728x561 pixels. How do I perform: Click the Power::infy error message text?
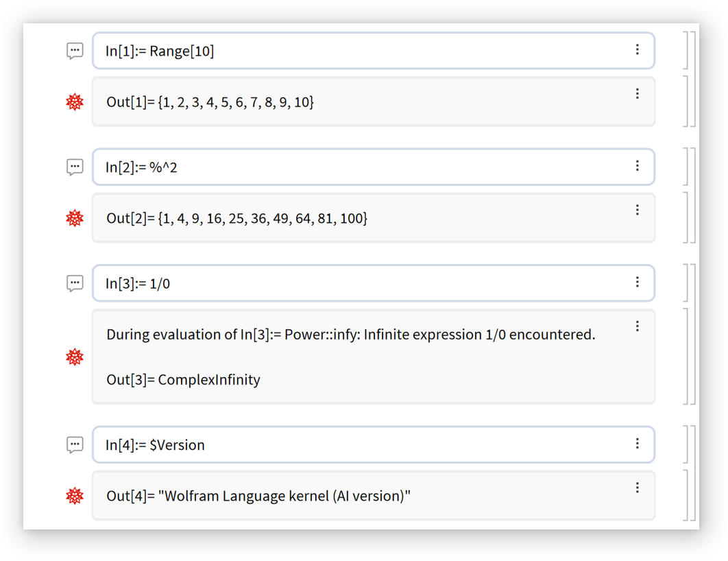click(x=350, y=335)
